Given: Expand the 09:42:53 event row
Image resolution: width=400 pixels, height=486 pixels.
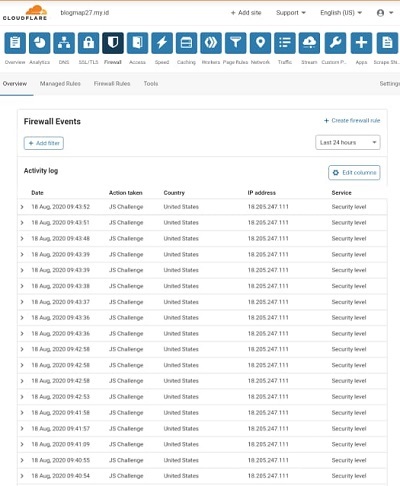Looking at the screenshot, I should click(x=22, y=397).
